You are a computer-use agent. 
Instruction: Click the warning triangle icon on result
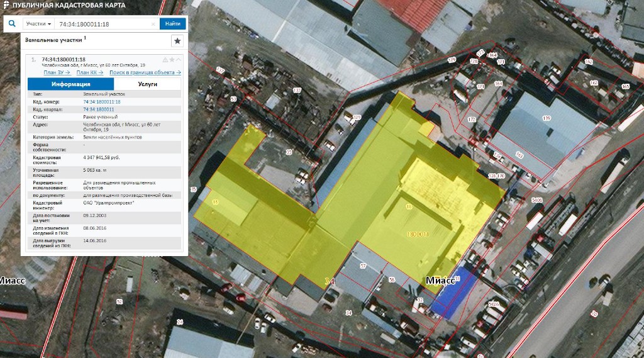pos(165,60)
